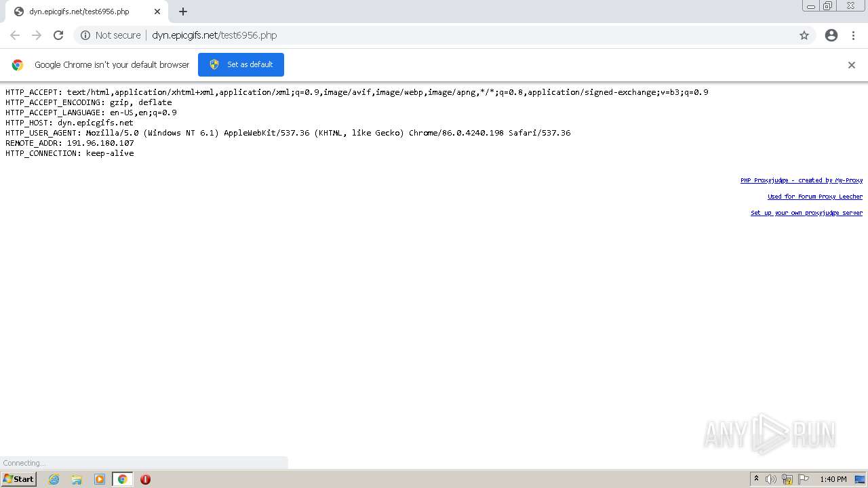Select the HTTP_ACCEPT header line
Image resolution: width=868 pixels, height=488 pixels.
pos(357,92)
